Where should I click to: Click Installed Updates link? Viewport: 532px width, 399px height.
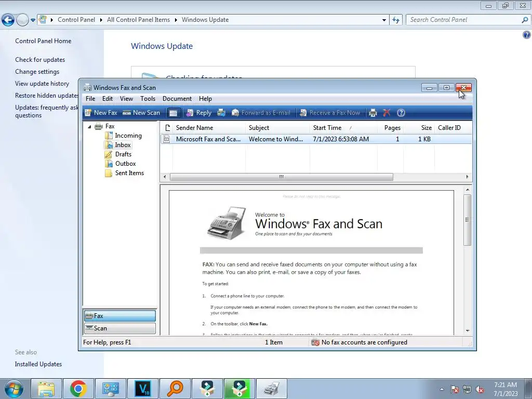point(38,364)
